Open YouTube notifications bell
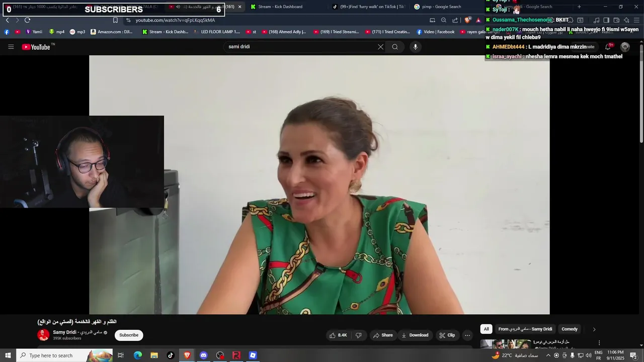The height and width of the screenshot is (362, 644). click(608, 47)
